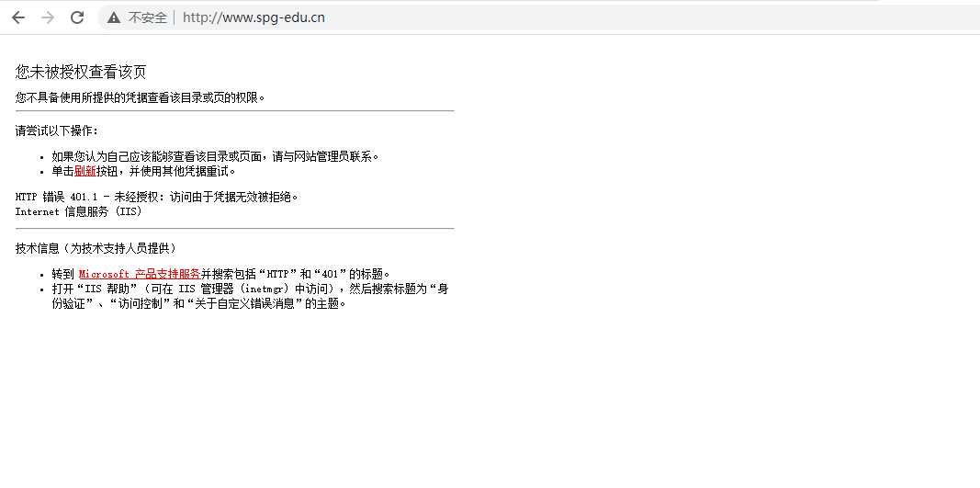The image size is (980, 488).
Task: Click the bullet mentioning 网站管理员联系
Action: coord(216,156)
